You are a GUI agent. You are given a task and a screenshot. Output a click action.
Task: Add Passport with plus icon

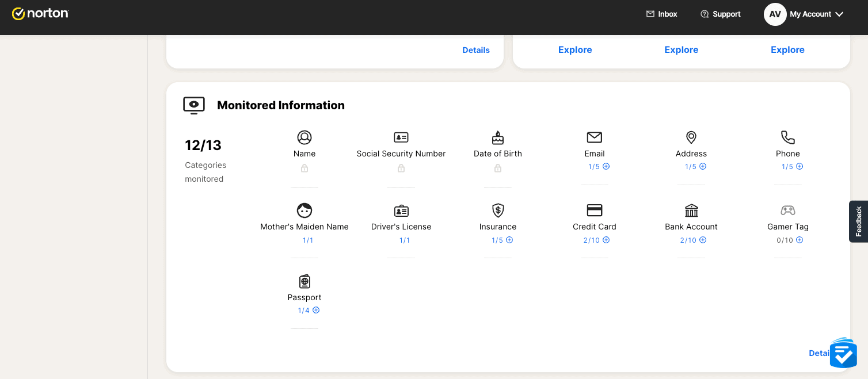click(x=316, y=311)
